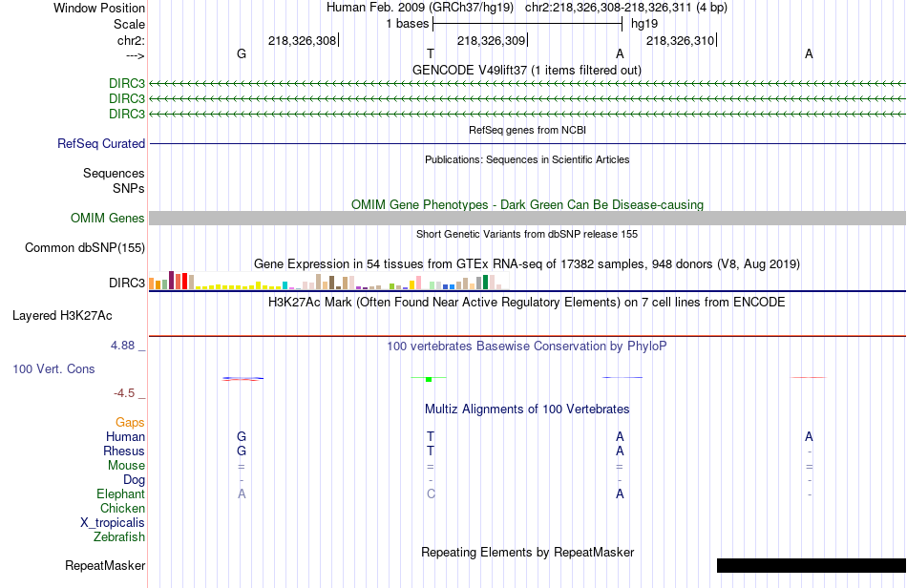Click the T base in the ruler sequence

[x=431, y=53]
